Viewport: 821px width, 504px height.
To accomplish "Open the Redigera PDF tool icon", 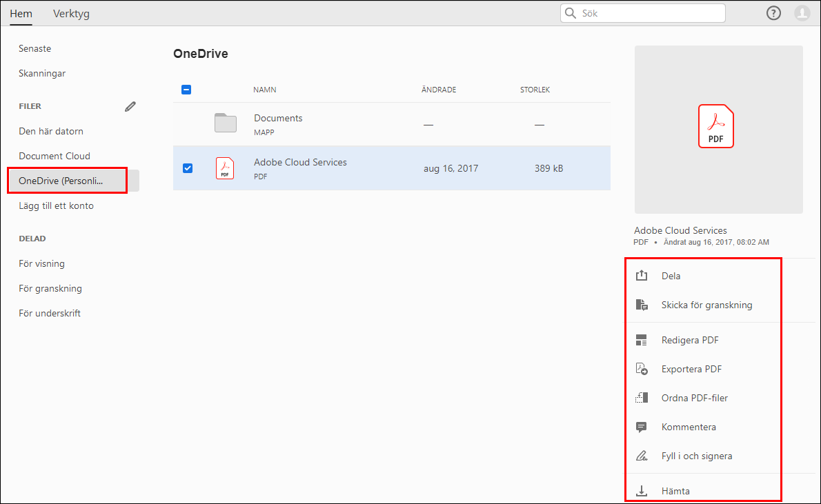I will 642,339.
